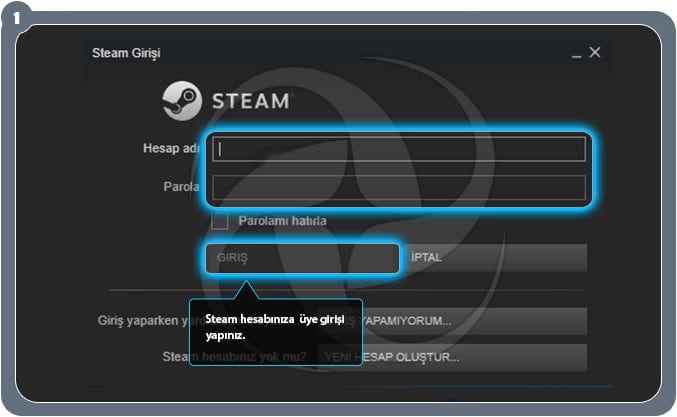Click the Parolamı hatırla label text
This screenshot has height=417, width=677.
pyautogui.click(x=282, y=220)
